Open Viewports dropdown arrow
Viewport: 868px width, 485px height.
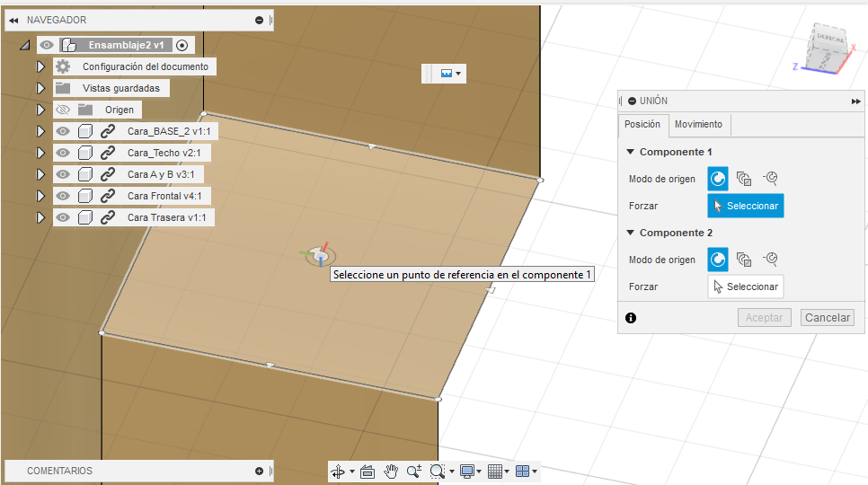point(535,472)
